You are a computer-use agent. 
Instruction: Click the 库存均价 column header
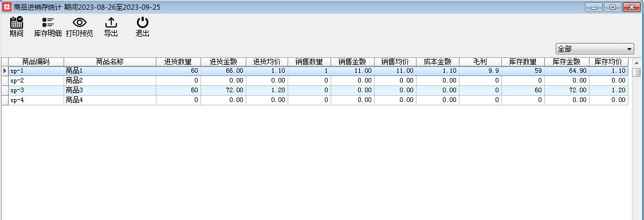click(608, 62)
